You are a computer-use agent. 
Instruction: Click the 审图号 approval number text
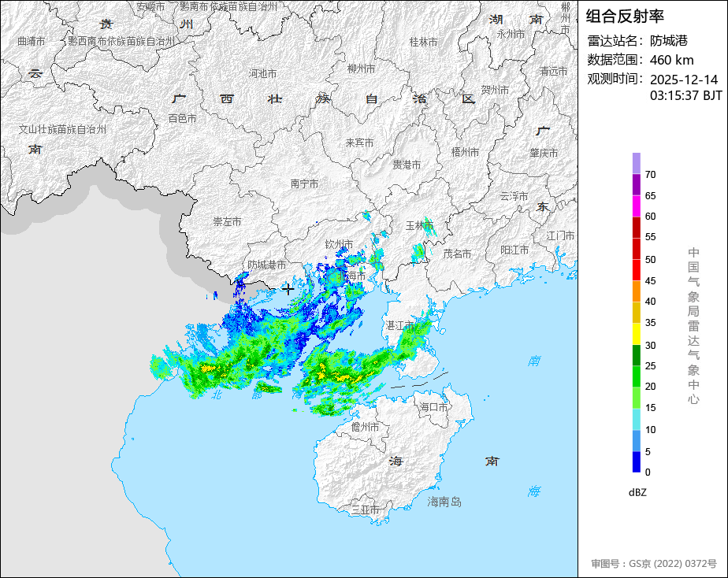click(x=654, y=564)
